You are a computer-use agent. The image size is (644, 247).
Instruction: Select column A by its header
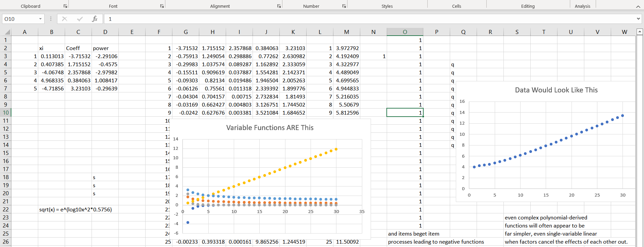(24, 32)
